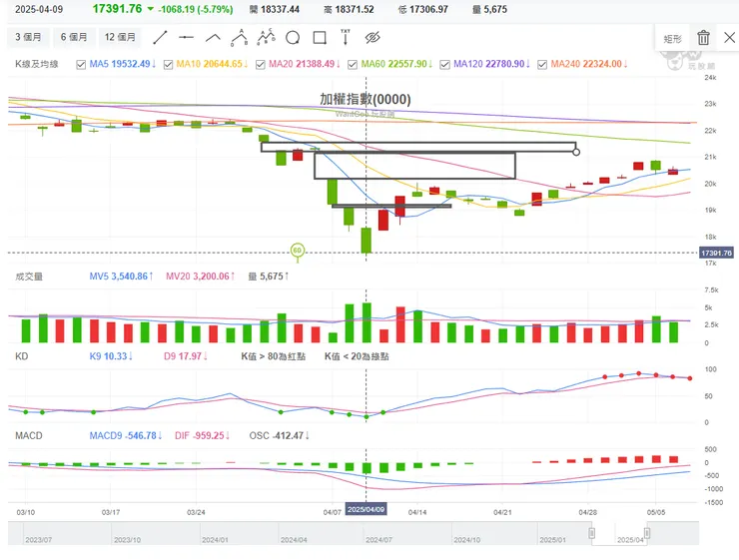The height and width of the screenshot is (560, 739).
Task: Switch to the 12 個月 range tab
Action: click(120, 37)
